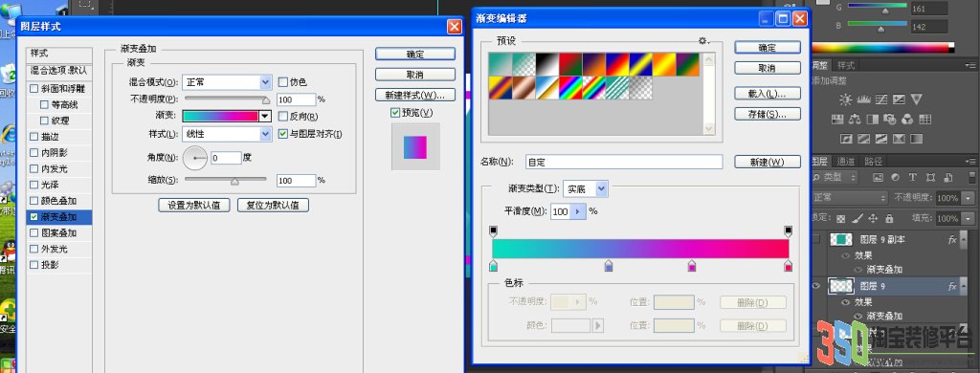Filter layers by pixel layer type
This screenshot has width=980, height=373.
pos(879,178)
